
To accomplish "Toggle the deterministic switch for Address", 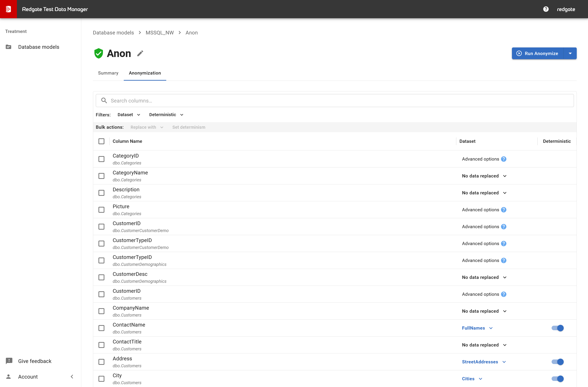I will 557,362.
